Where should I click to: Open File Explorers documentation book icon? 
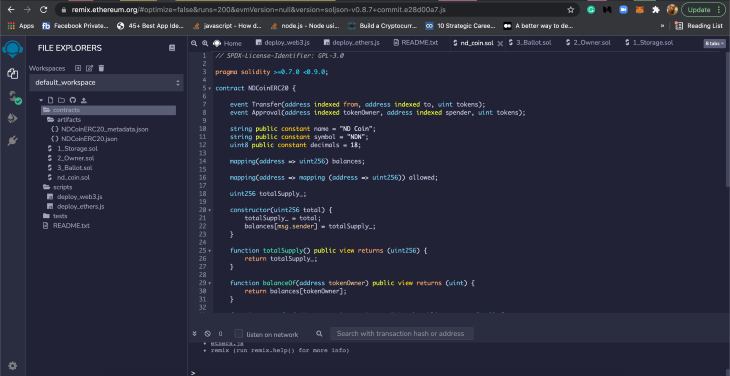[x=172, y=48]
